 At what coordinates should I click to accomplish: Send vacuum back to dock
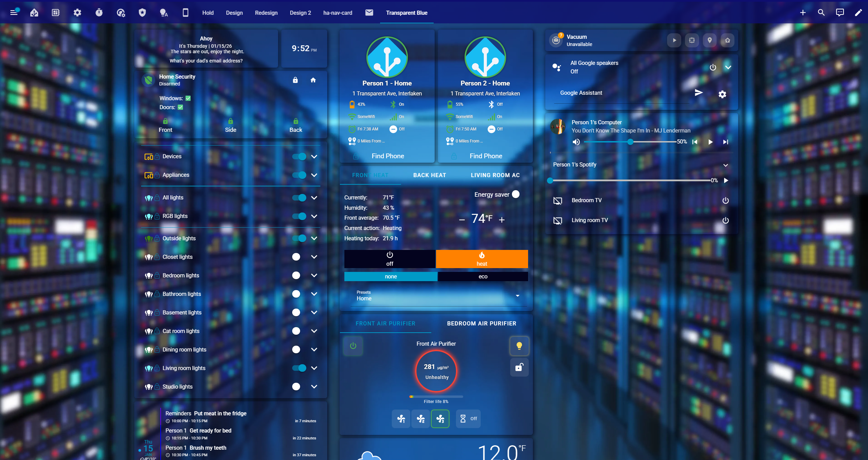[x=727, y=40]
